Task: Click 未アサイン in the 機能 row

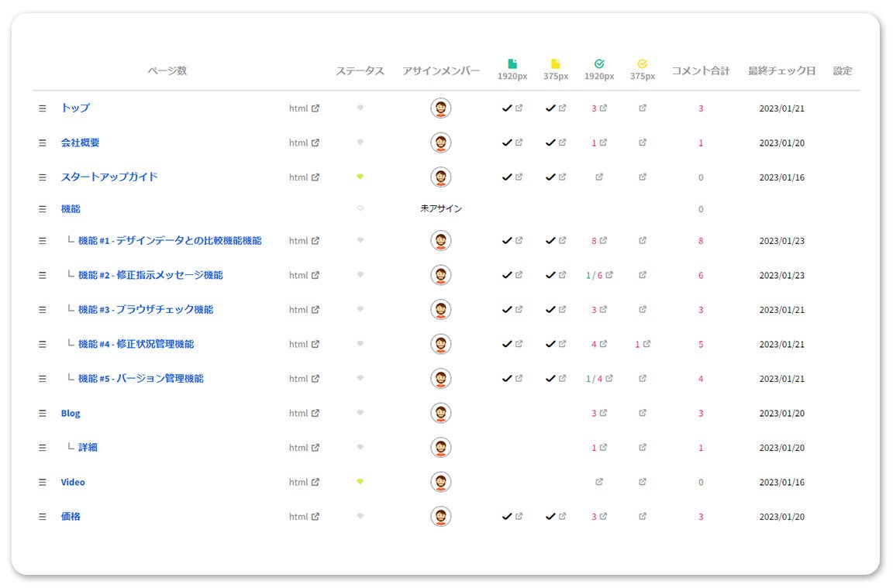Action: tap(441, 209)
